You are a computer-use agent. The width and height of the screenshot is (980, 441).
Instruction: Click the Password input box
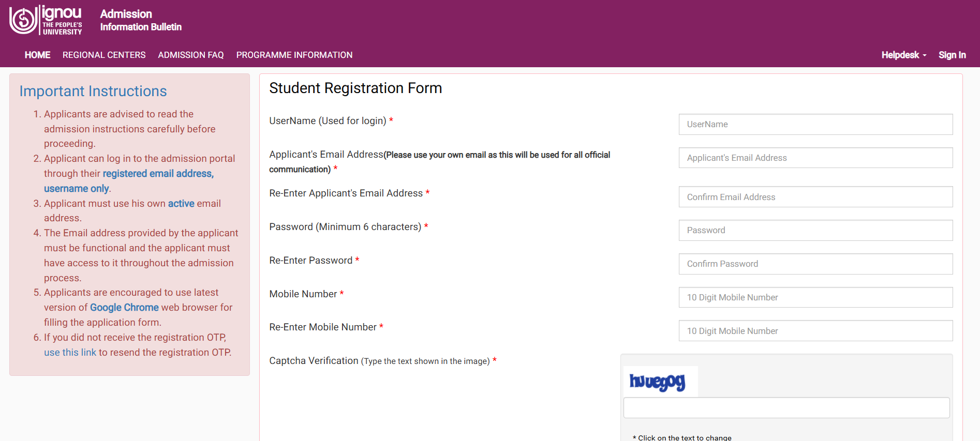[815, 230]
